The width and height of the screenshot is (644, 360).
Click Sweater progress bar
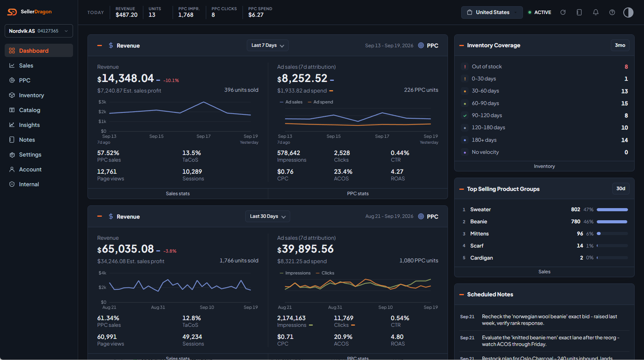point(612,210)
